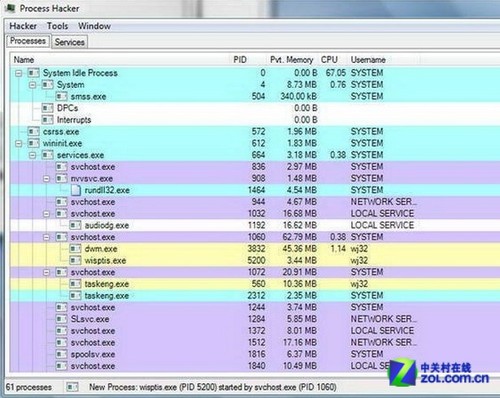The height and width of the screenshot is (398, 500).
Task: Click the System Idle Process icon
Action: click(x=33, y=73)
